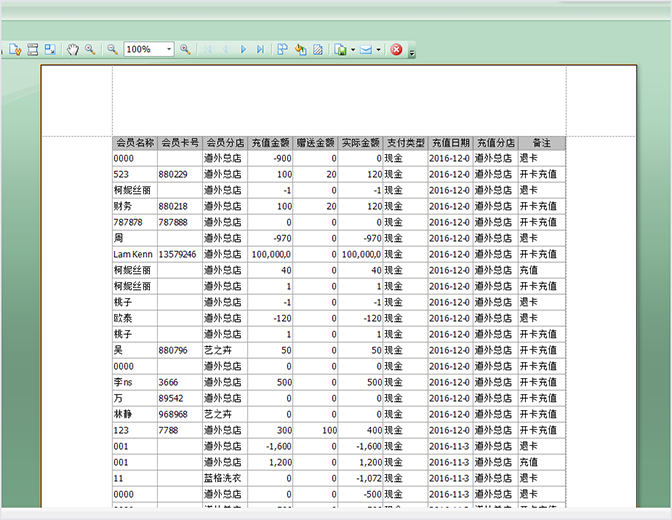Viewport: 672px width, 520px height.
Task: Click the page background color icon
Action: (300, 49)
